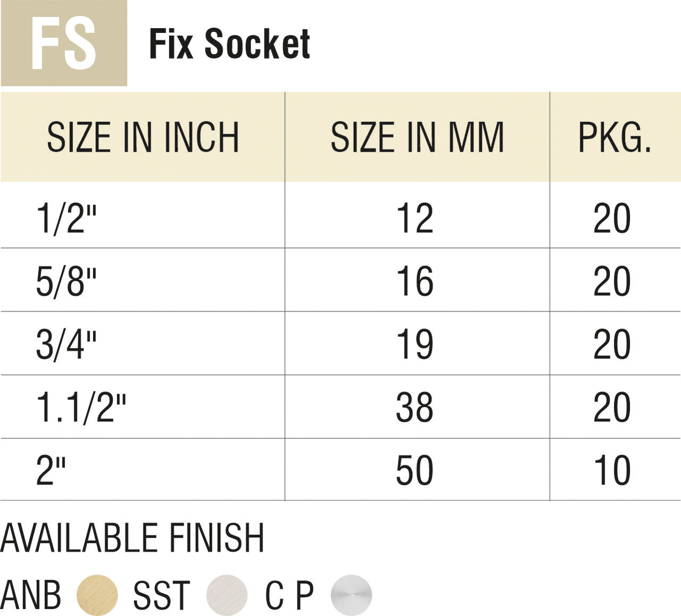Click the ANB gold finish swatch
Viewport: 681px width, 616px height.
pos(97,595)
